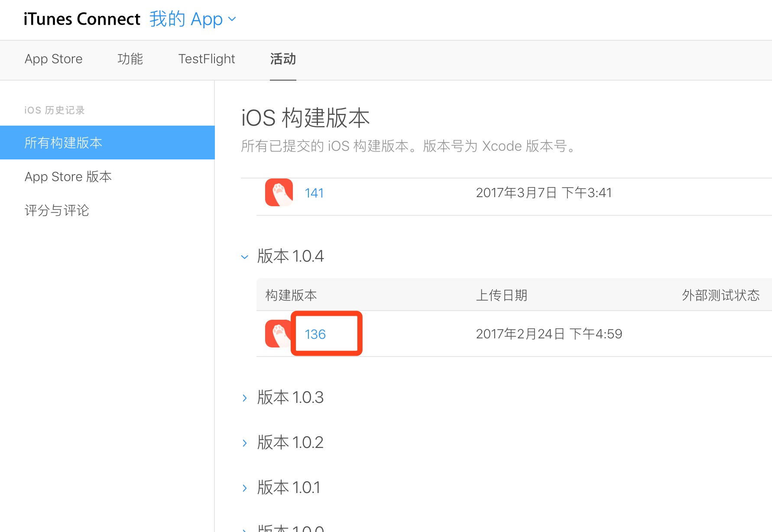Expand the 版本 1.0.3 section
The width and height of the screenshot is (772, 532).
[245, 398]
